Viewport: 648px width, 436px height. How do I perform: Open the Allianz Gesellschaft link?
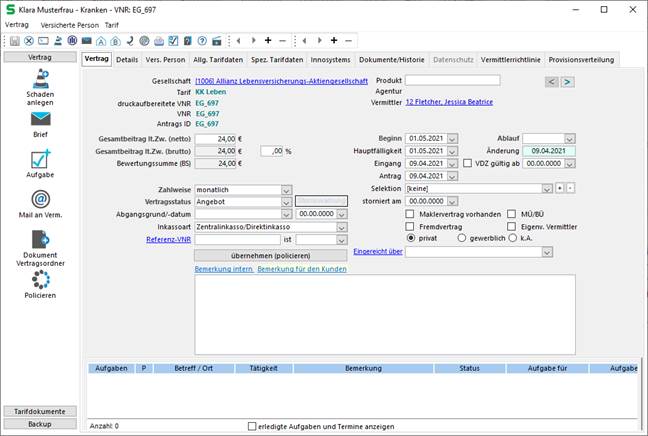(281, 81)
